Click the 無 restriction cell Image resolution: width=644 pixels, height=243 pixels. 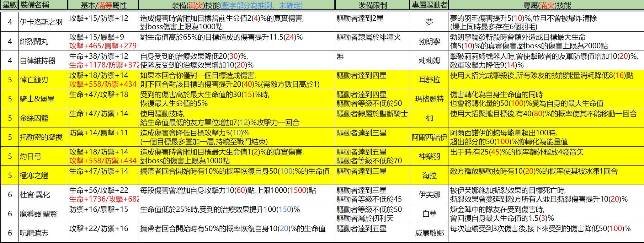click(x=372, y=60)
